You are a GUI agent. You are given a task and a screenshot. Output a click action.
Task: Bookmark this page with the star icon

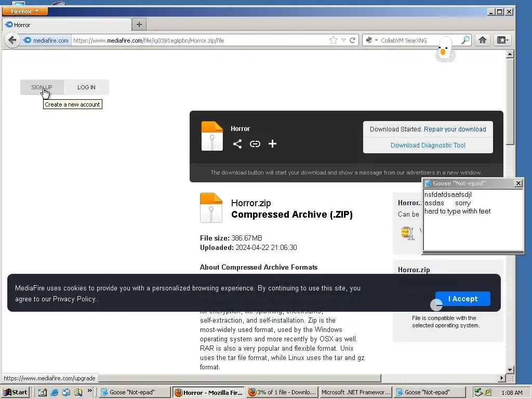pyautogui.click(x=333, y=41)
